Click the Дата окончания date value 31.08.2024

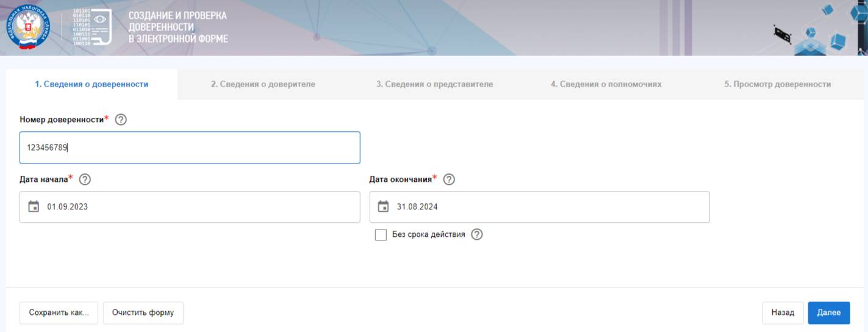click(x=417, y=207)
